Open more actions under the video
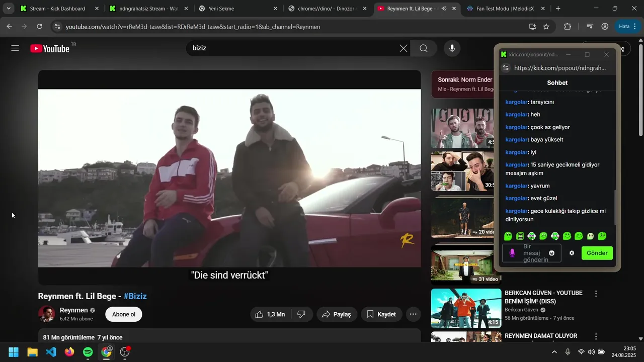The width and height of the screenshot is (644, 362). pyautogui.click(x=413, y=314)
